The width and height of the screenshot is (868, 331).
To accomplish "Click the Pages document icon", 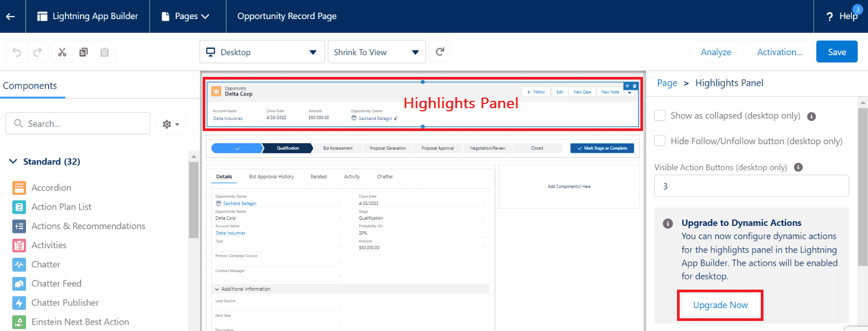I will [166, 16].
